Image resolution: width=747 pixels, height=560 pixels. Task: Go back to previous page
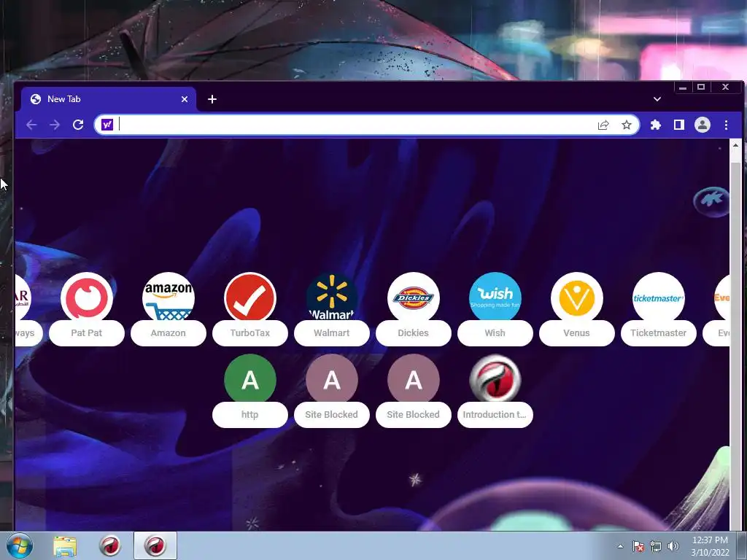(31, 125)
